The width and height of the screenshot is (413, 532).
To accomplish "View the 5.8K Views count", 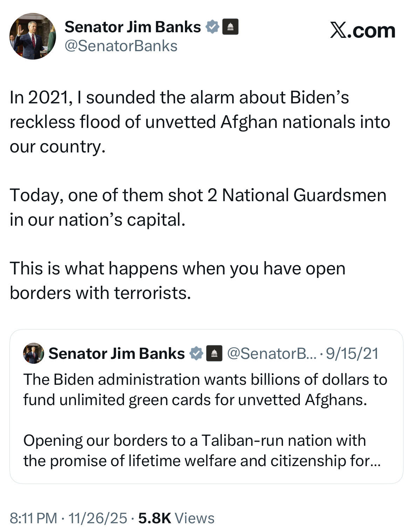I will [x=176, y=518].
